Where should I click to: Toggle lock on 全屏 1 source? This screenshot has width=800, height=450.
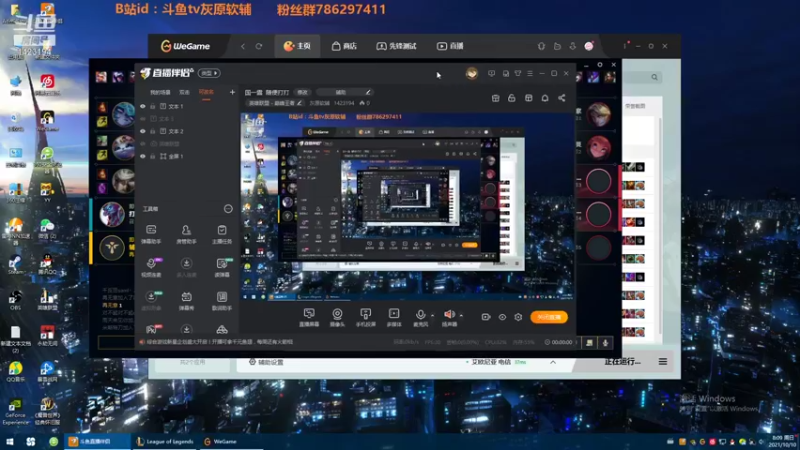point(153,156)
